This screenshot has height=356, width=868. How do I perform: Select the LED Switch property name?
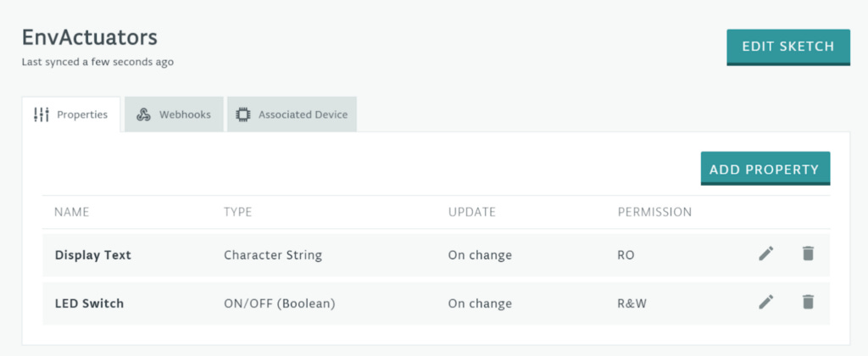(x=89, y=303)
